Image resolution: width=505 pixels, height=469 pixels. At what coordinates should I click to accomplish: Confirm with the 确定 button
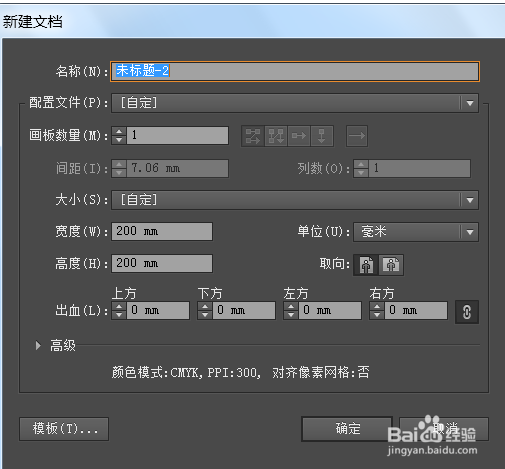(347, 429)
